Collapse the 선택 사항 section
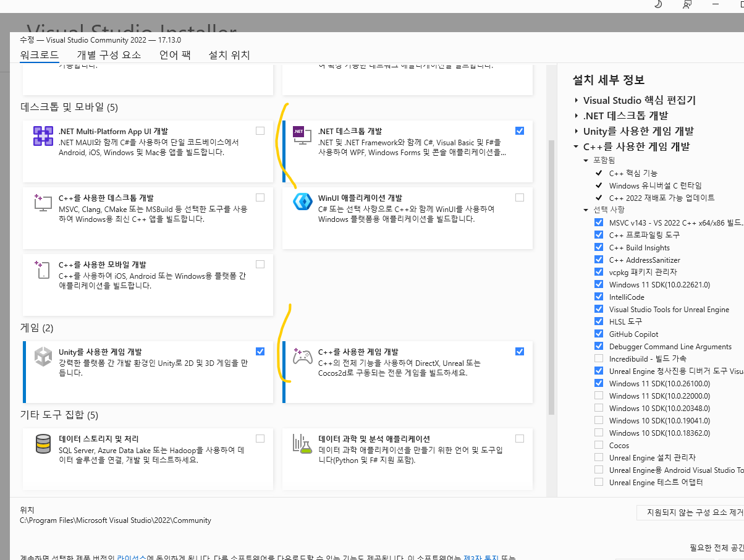The image size is (744, 560). 586,210
